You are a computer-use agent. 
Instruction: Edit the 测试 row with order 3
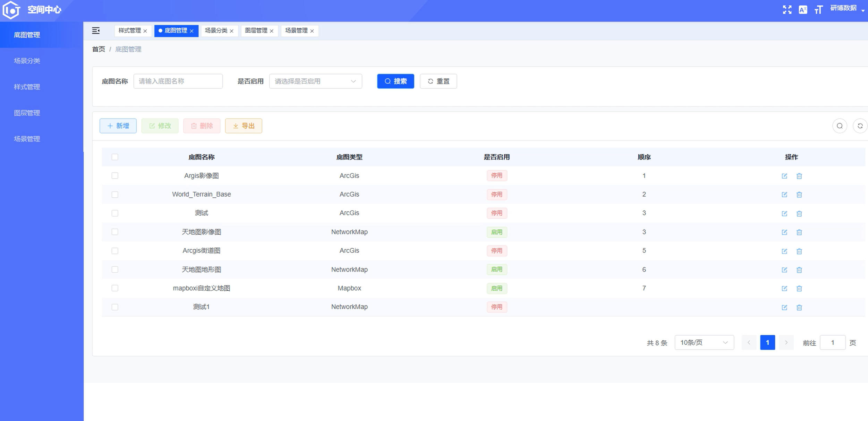784,213
